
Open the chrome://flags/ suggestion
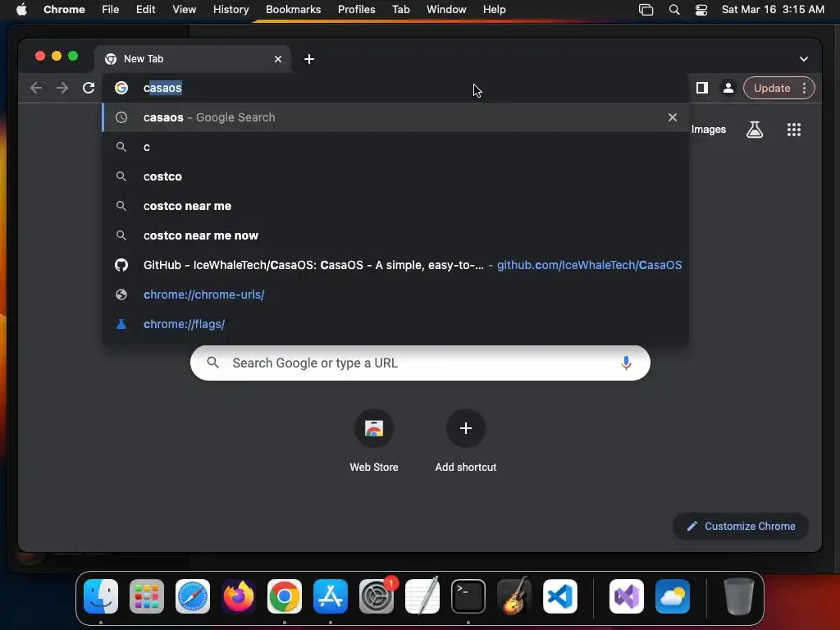pyautogui.click(x=395, y=323)
